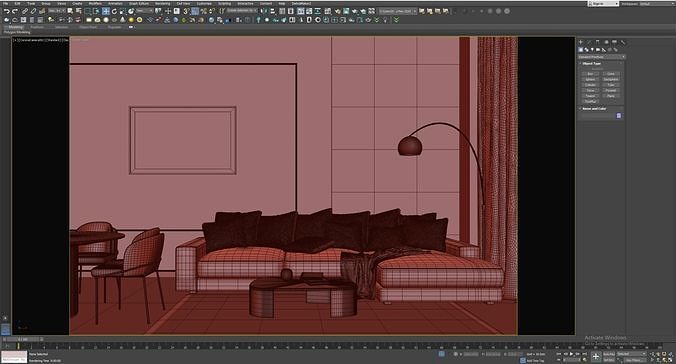The width and height of the screenshot is (676, 364).
Task: Click the Box primitive button
Action: [x=590, y=74]
